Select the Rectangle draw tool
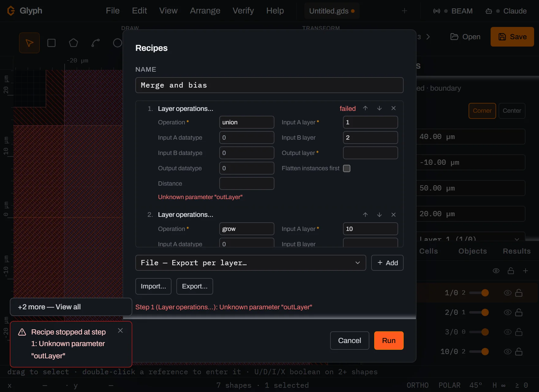This screenshot has width=539, height=392. (51, 43)
